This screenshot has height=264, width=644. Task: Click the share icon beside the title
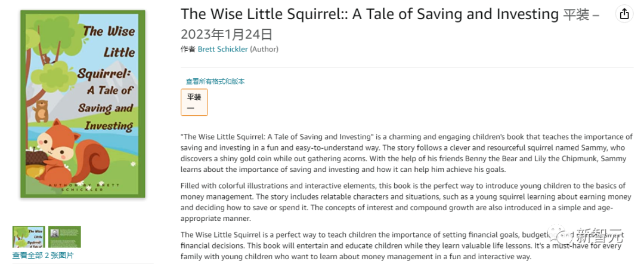pyautogui.click(x=624, y=14)
